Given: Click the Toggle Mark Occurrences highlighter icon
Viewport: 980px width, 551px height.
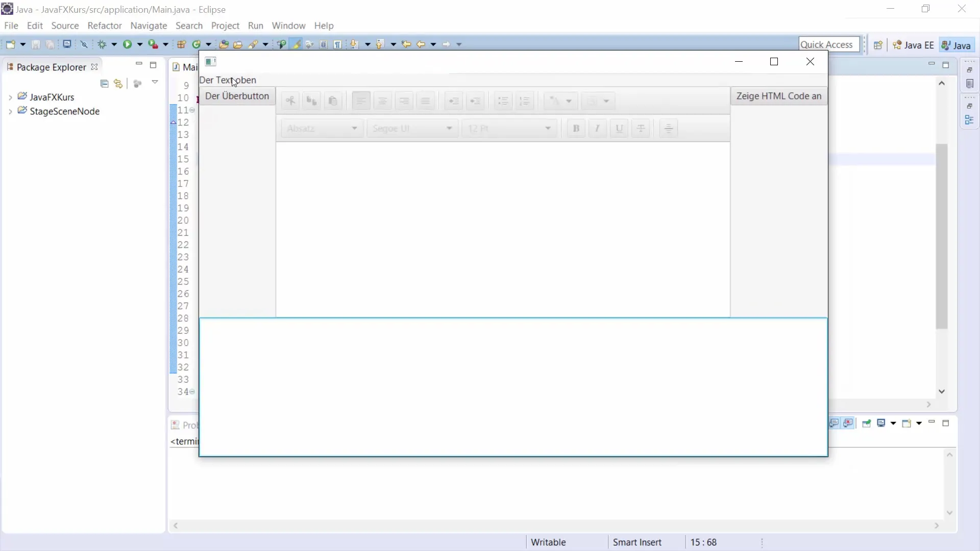Looking at the screenshot, I should 296,44.
